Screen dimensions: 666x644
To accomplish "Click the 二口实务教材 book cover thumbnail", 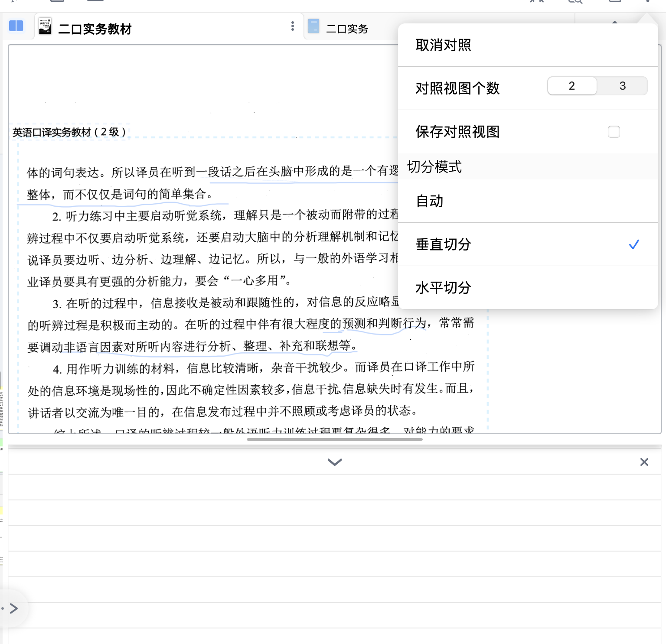I will click(x=45, y=26).
